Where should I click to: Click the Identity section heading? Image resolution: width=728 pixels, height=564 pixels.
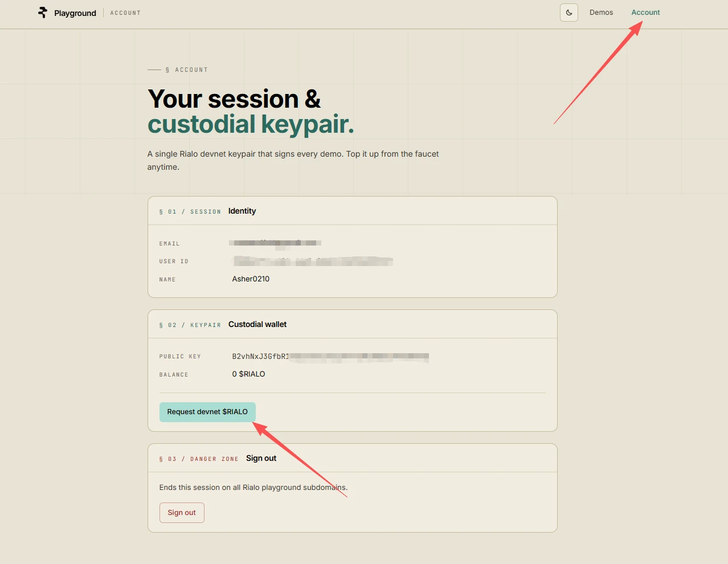[x=242, y=211]
